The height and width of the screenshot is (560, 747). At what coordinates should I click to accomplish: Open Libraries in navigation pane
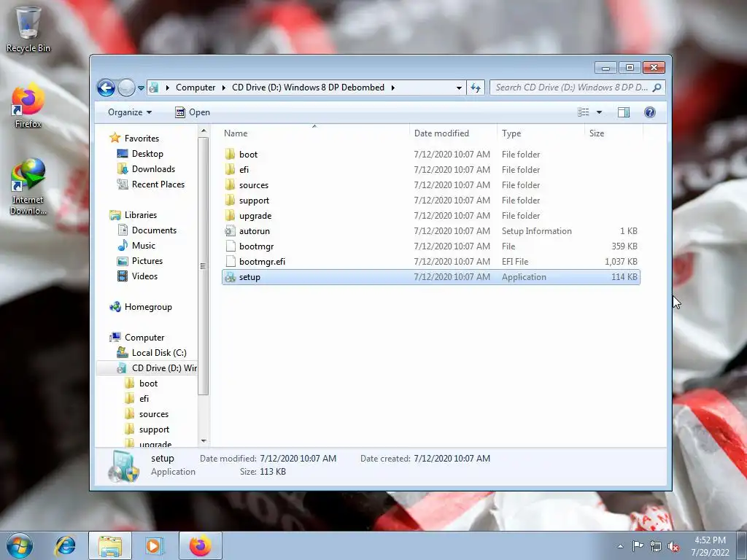(x=134, y=215)
